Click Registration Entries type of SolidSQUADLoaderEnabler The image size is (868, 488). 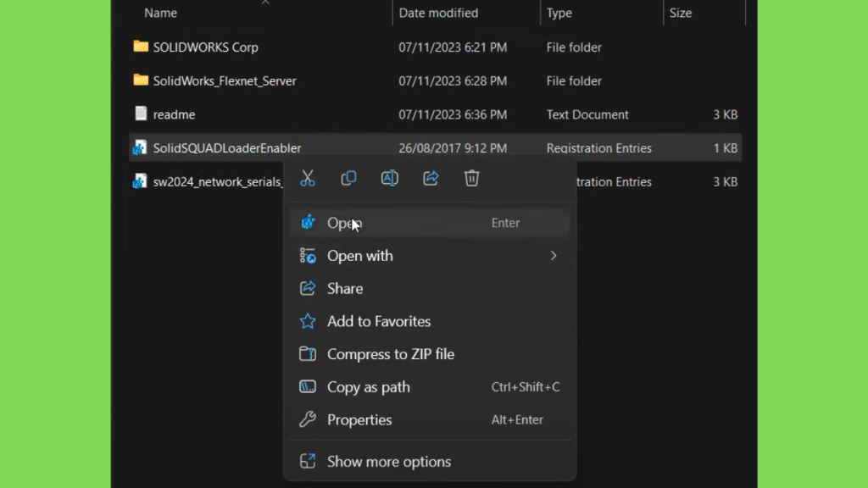598,148
